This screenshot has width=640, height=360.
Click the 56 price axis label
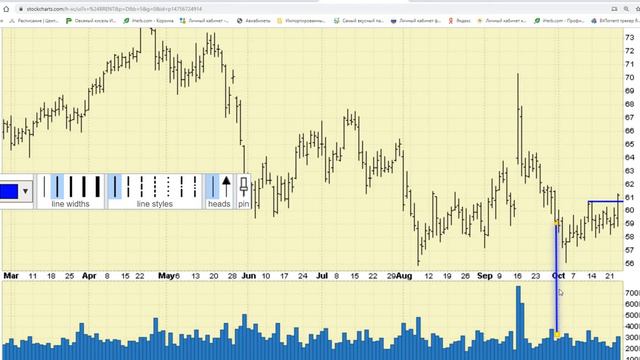[629, 263]
